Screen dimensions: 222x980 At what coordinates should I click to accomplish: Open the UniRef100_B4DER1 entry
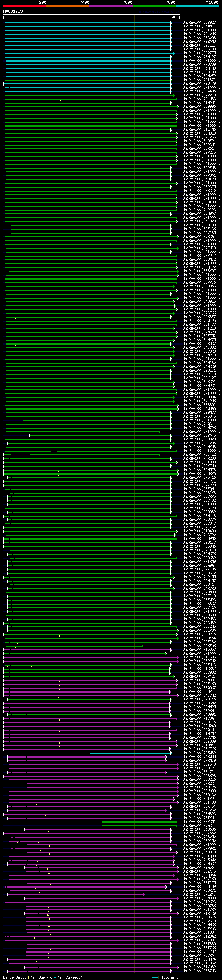tap(199, 141)
